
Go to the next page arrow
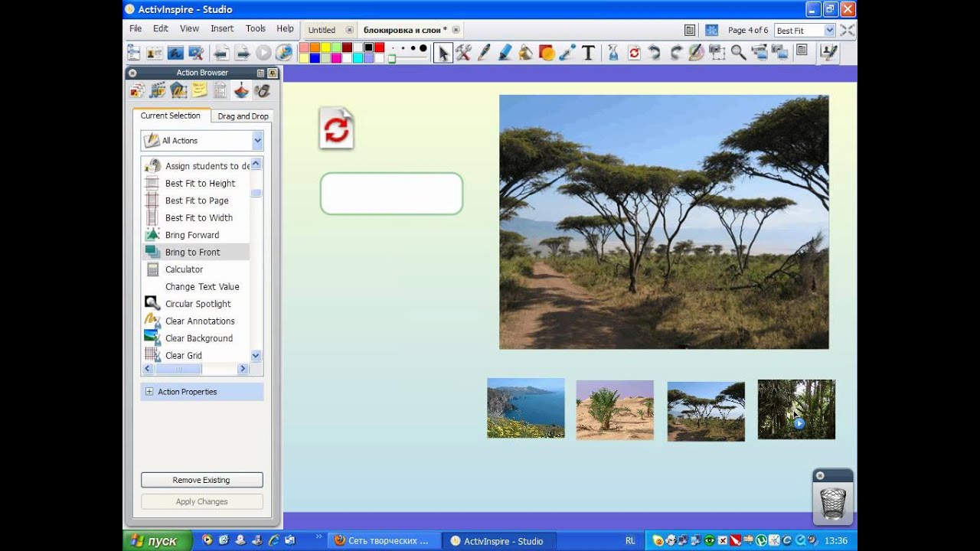(x=242, y=53)
